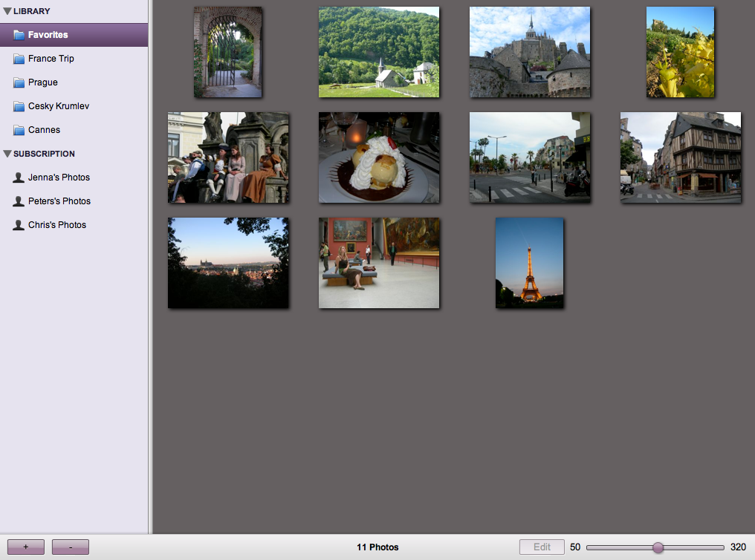Select the dessert with whipped cream photo
The image size is (755, 560).
[379, 157]
